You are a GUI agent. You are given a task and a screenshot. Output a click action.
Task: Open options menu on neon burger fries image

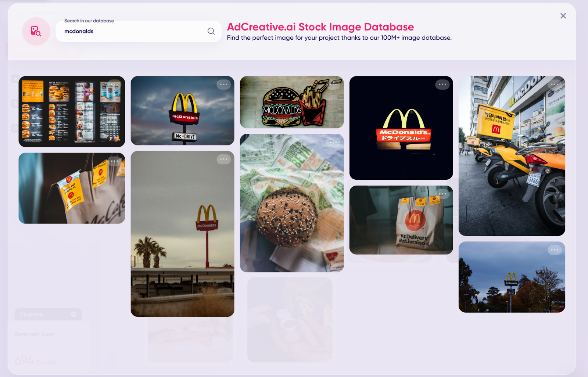pyautogui.click(x=333, y=85)
